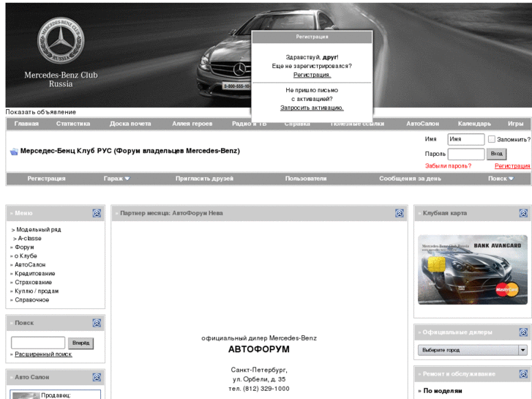Open Куплю / продам in the sidebar
The height and width of the screenshot is (399, 532).
pyautogui.click(x=37, y=291)
